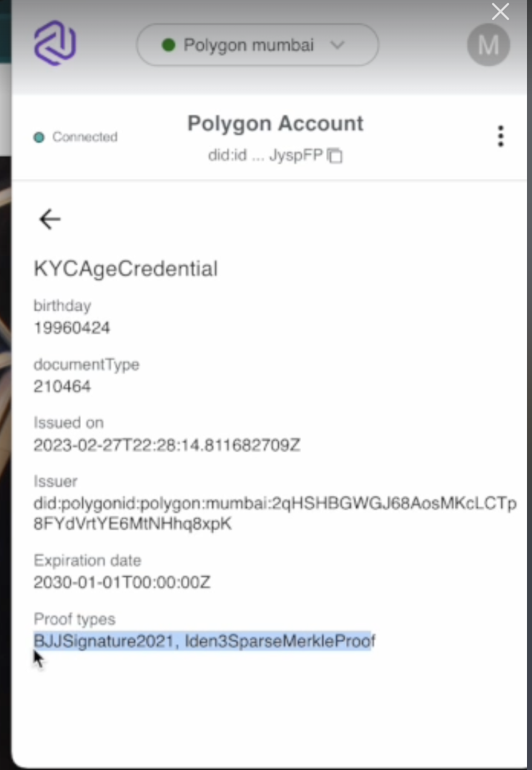Open the M profile avatar
532x770 pixels.
tap(488, 44)
